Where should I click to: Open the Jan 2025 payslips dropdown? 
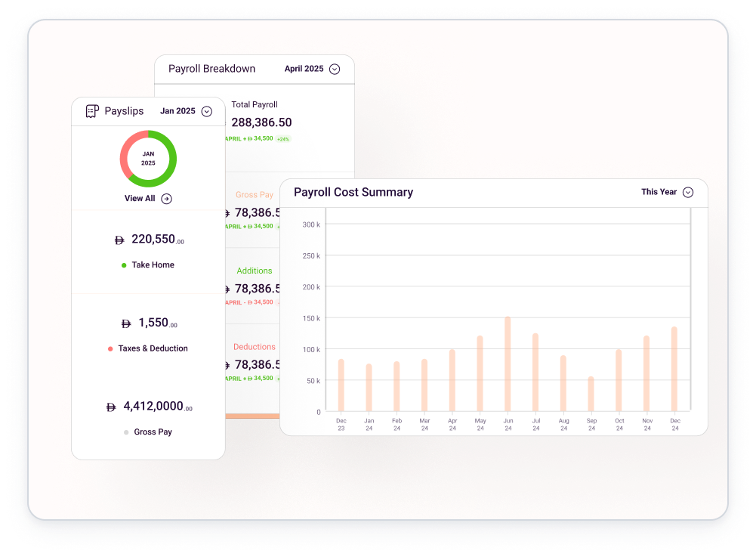[207, 111]
